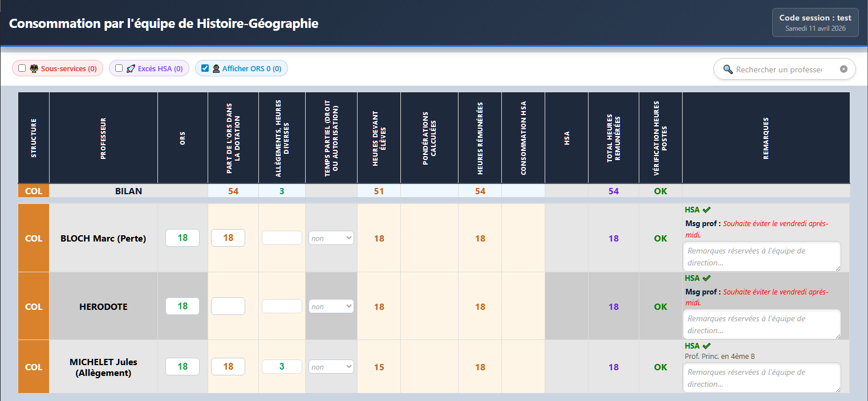
Task: Open temps partiel dropdown for HERODOTE
Action: pos(331,306)
